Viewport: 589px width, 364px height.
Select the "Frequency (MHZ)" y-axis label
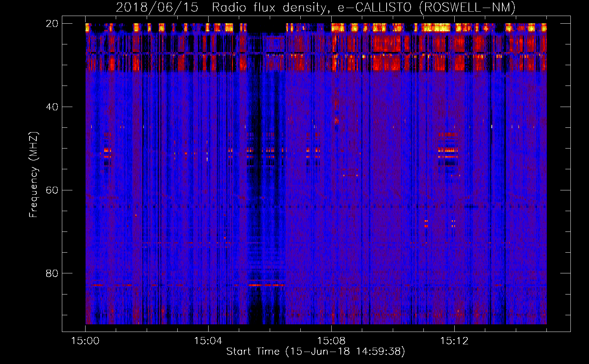(x=33, y=174)
